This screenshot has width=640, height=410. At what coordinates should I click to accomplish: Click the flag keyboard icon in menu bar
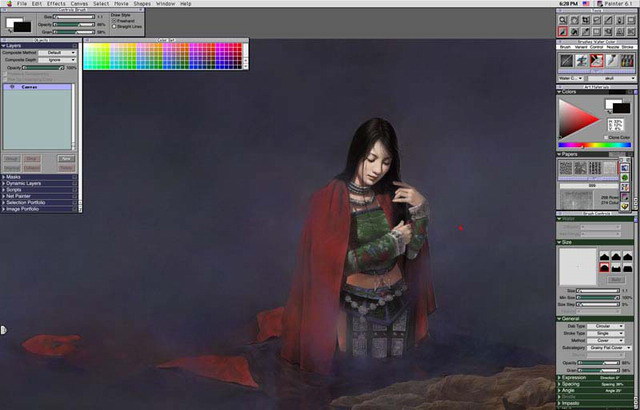(586, 3)
